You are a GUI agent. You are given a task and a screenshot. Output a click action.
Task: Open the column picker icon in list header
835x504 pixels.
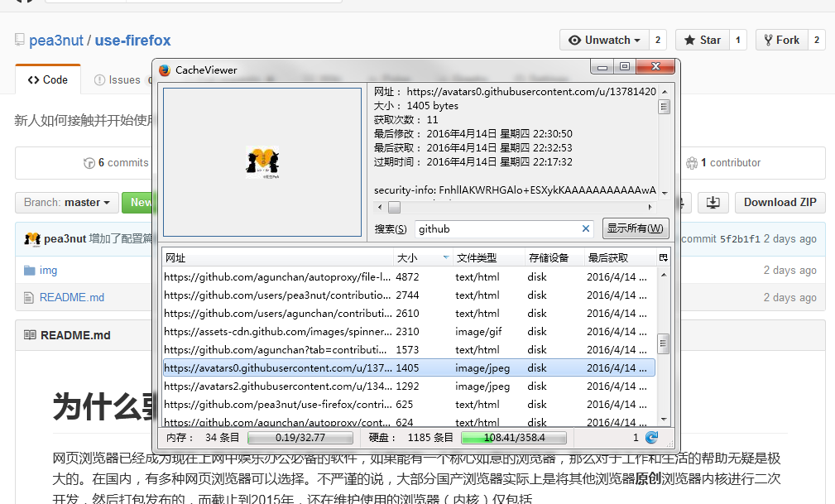[663, 258]
